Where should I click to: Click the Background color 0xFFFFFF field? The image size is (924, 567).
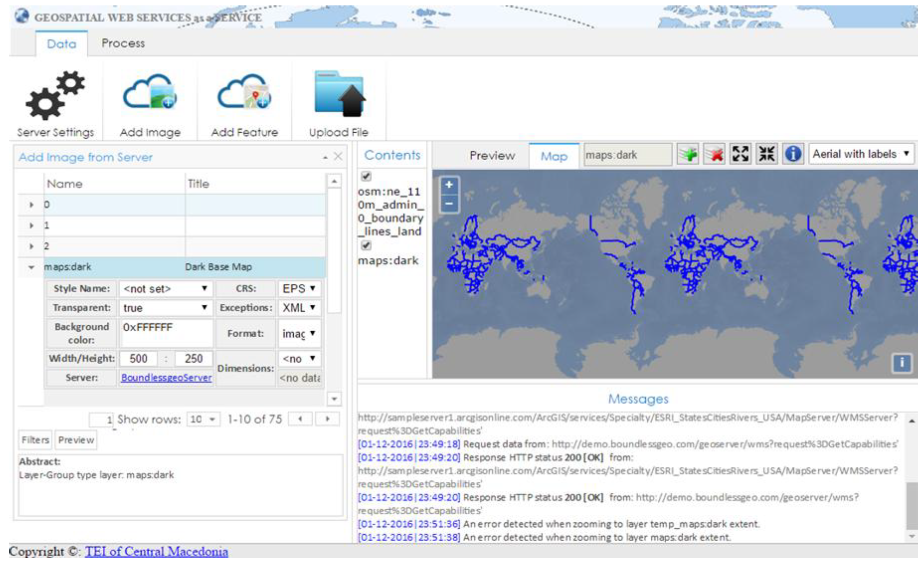coord(166,332)
